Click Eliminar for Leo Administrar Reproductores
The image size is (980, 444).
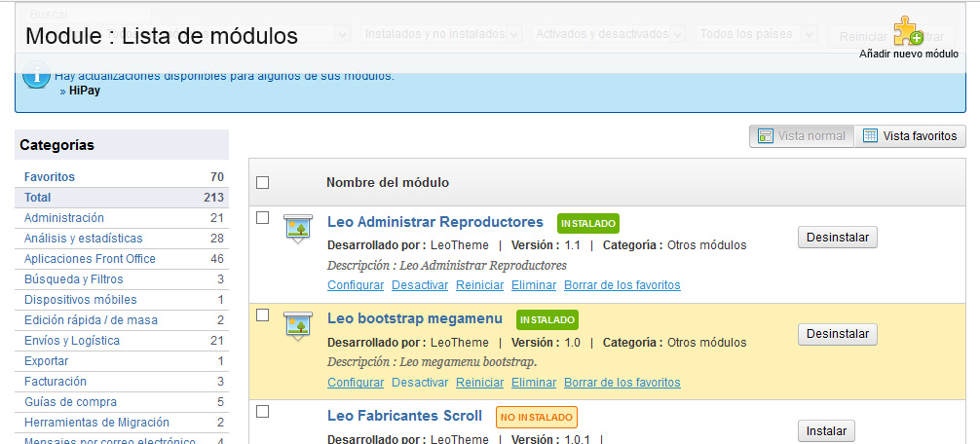tap(534, 284)
